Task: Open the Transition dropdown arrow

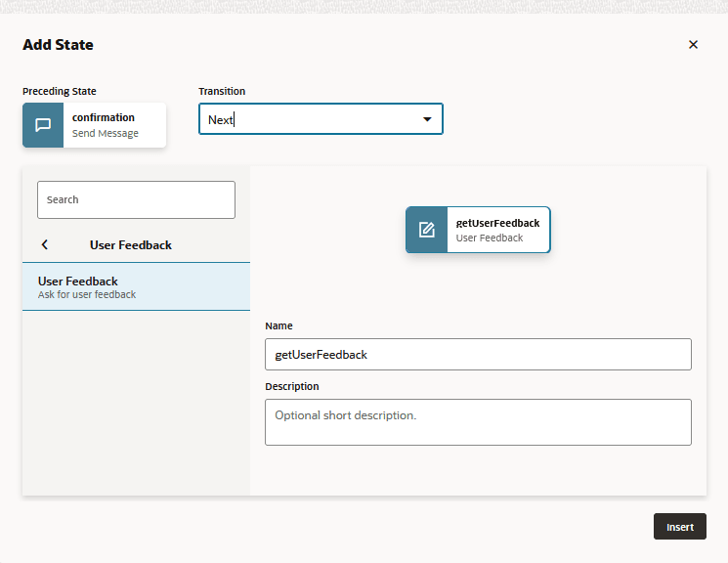Action: 427,119
